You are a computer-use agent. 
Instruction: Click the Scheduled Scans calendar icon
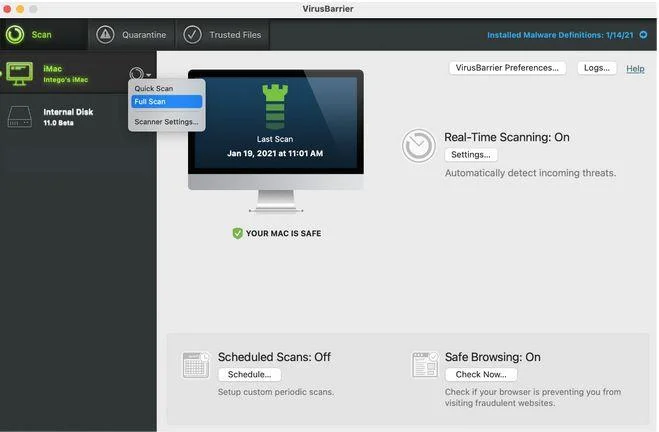tap(196, 365)
